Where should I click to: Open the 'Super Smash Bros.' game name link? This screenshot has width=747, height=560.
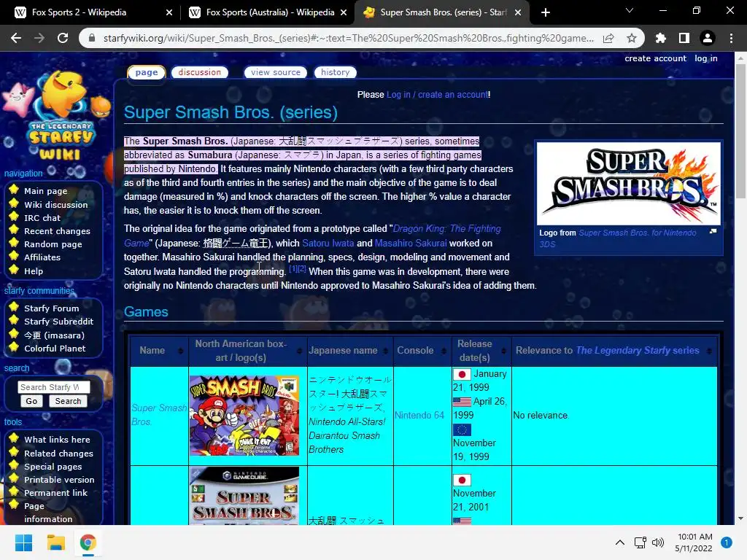point(159,415)
